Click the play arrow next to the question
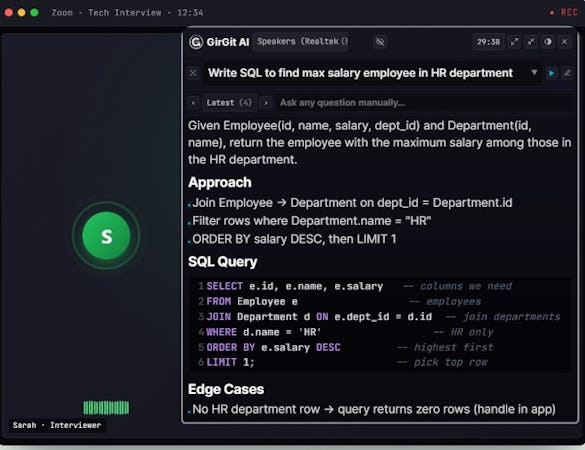Viewport: 585px width, 450px height. click(x=551, y=73)
